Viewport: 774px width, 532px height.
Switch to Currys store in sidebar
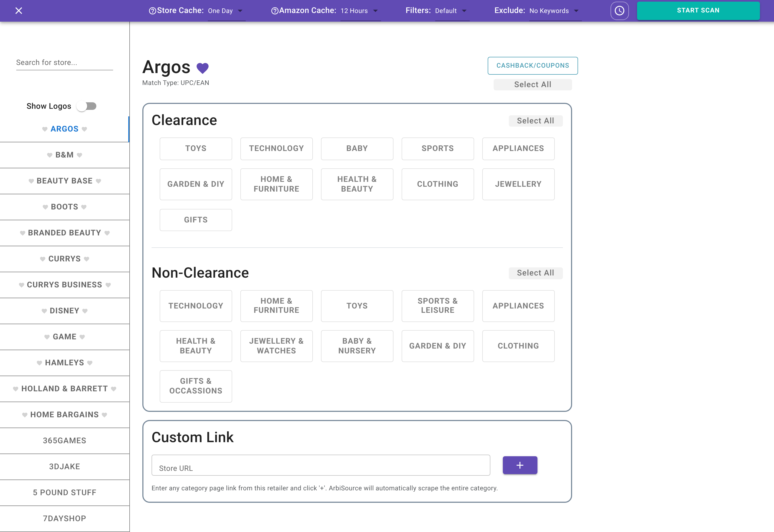tap(65, 259)
